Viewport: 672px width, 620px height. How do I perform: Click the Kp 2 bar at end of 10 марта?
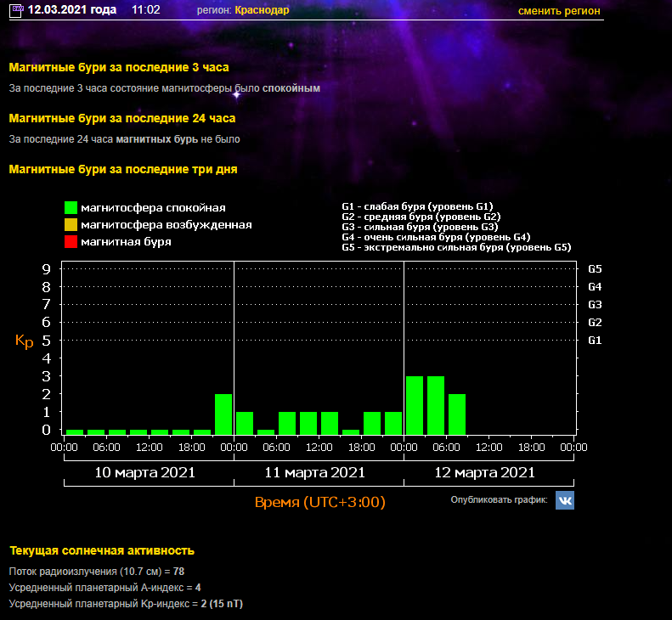(223, 414)
